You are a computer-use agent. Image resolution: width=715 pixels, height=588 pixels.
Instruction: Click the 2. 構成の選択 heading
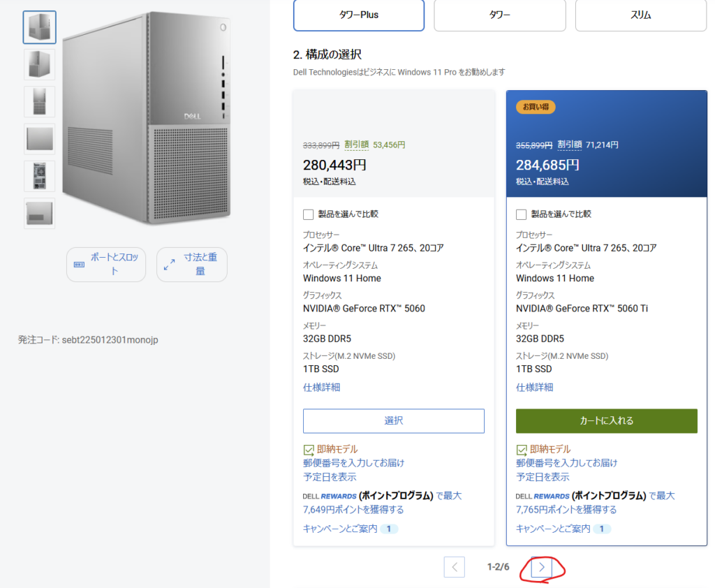coord(327,54)
